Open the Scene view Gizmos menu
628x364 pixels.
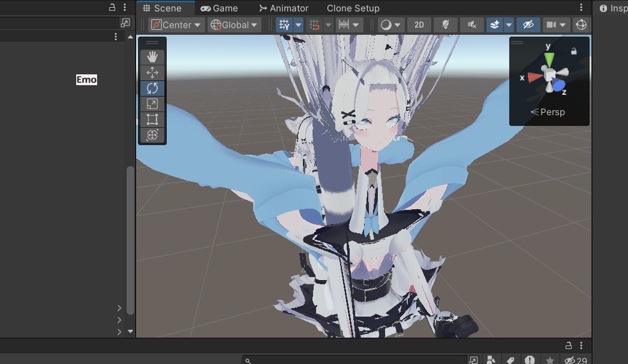pyautogui.click(x=581, y=25)
